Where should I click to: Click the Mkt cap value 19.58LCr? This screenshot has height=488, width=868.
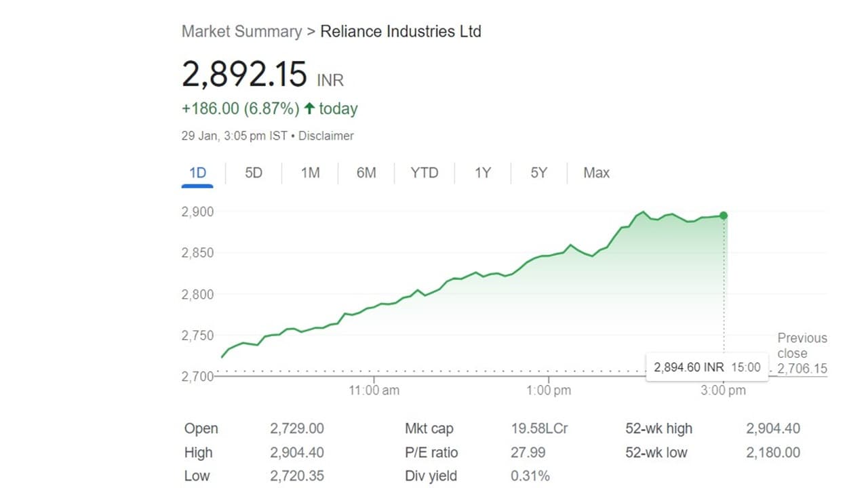point(539,429)
